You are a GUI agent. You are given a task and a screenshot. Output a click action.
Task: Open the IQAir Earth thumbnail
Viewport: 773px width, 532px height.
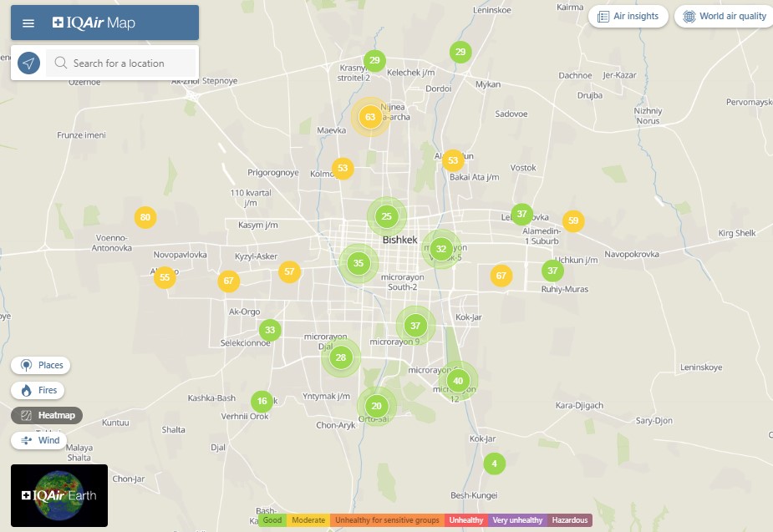tap(59, 495)
